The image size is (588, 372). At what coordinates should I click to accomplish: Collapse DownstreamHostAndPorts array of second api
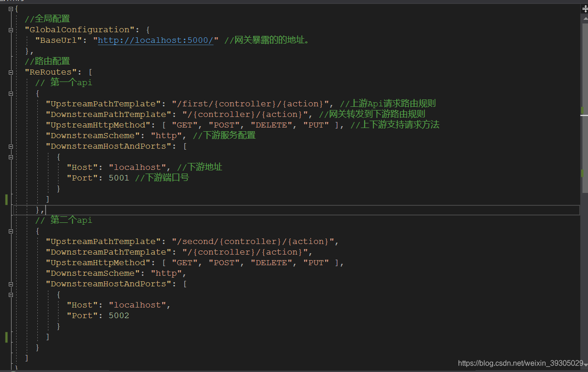point(11,284)
